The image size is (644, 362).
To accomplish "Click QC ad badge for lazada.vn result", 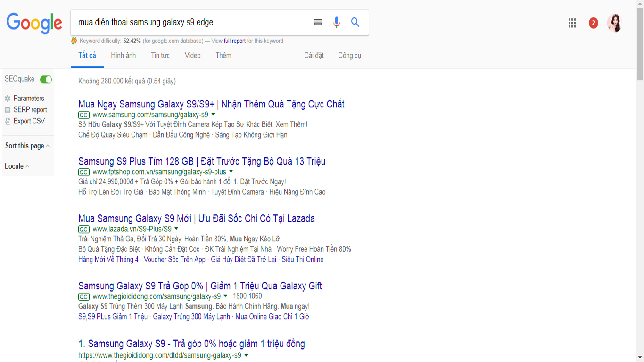I will pos(84,230).
